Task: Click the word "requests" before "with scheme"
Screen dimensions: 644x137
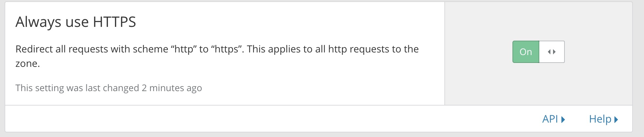Action: point(88,49)
